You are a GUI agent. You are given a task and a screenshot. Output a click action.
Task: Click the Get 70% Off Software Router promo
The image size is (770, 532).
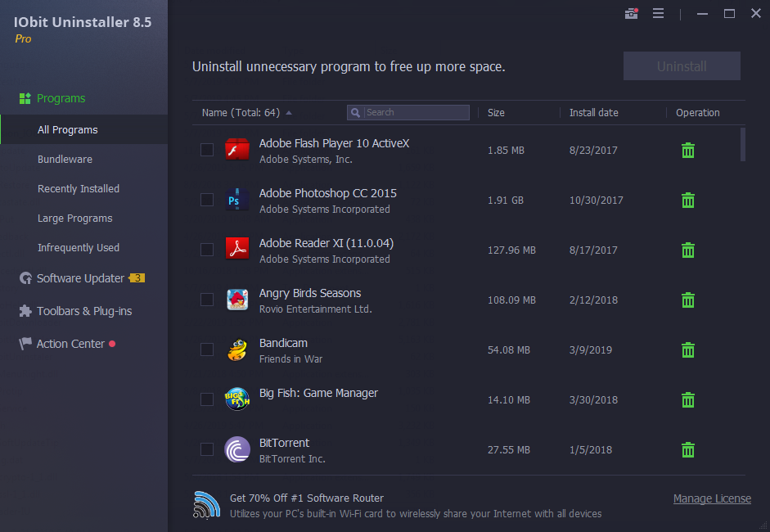click(306, 498)
